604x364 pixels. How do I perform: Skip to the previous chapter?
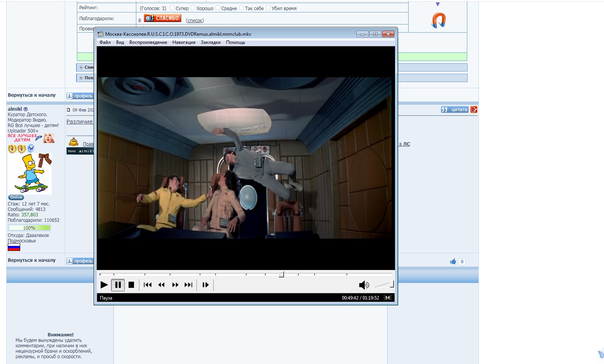click(148, 285)
